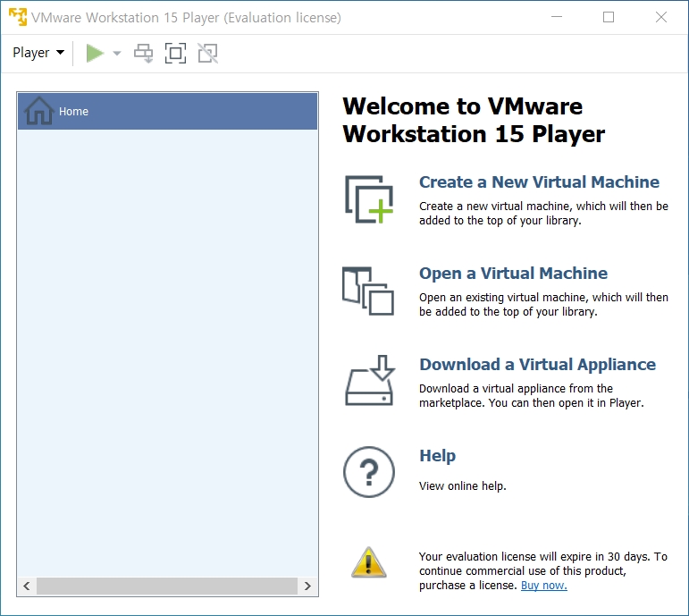Choose Open a Virtual Machine heading

click(513, 274)
